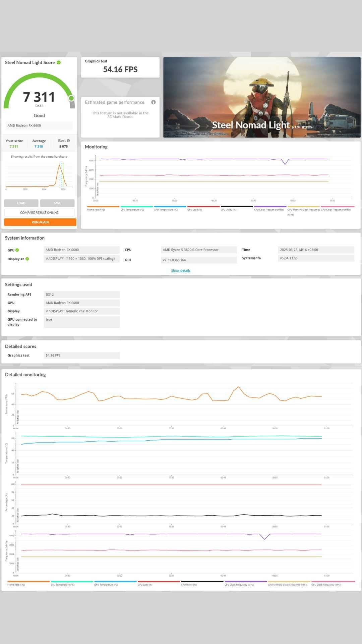Toggle GPU Load (%) legend in Monitoring panel
The image size is (362, 644).
[x=203, y=208]
